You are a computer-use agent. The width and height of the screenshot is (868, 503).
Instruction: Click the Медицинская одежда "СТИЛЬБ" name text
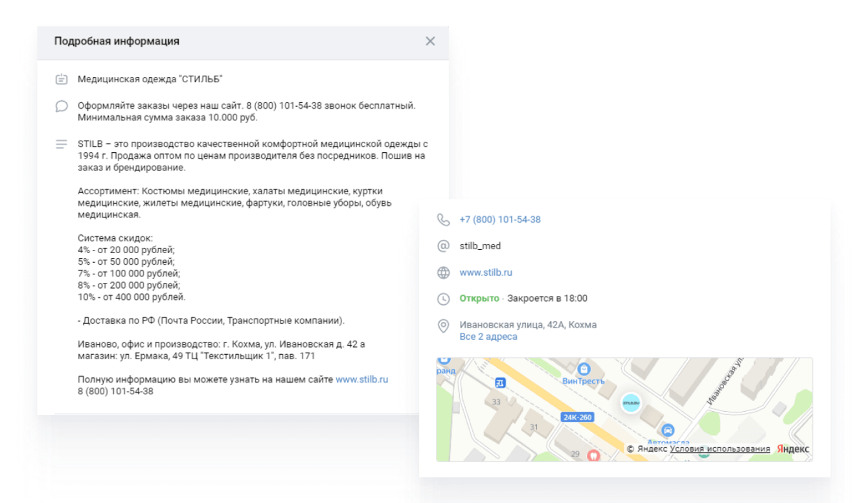coord(150,80)
